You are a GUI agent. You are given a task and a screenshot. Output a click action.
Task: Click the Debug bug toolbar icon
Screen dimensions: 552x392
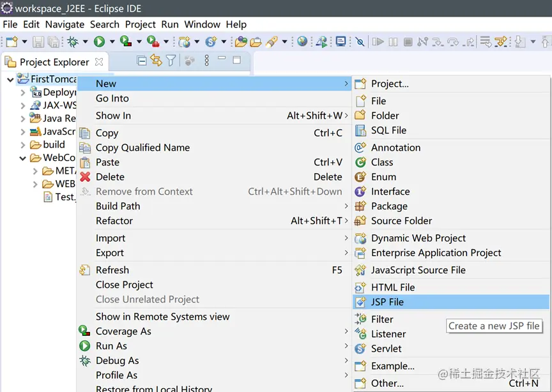(73, 42)
